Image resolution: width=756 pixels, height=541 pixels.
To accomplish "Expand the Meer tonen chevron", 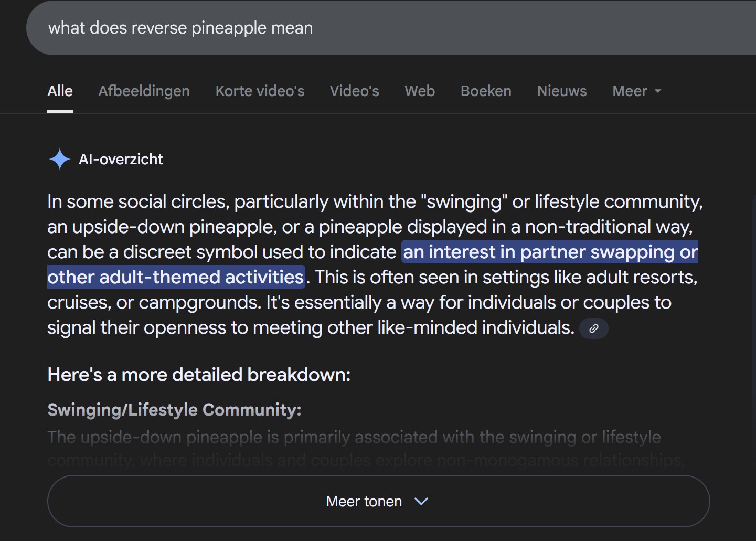I will [421, 501].
